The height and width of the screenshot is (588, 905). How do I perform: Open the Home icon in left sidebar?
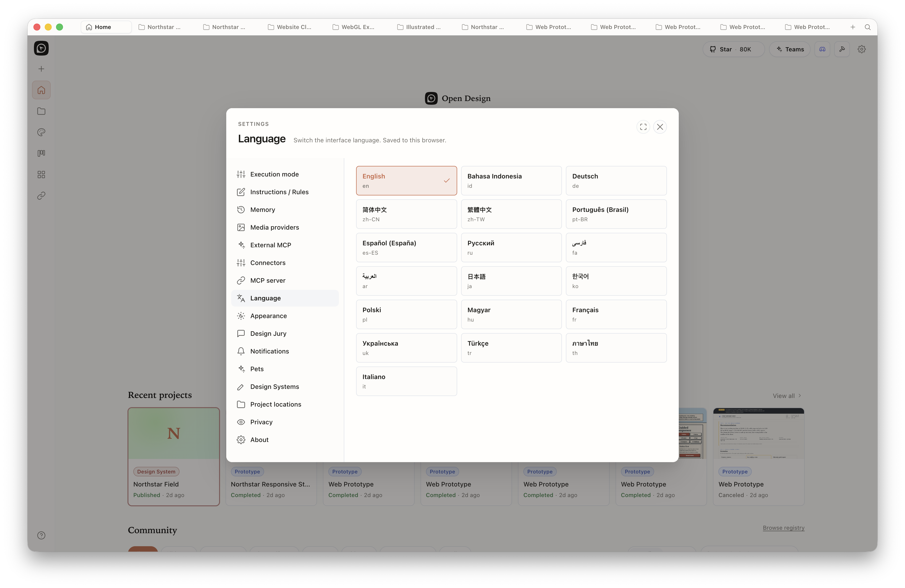point(41,90)
